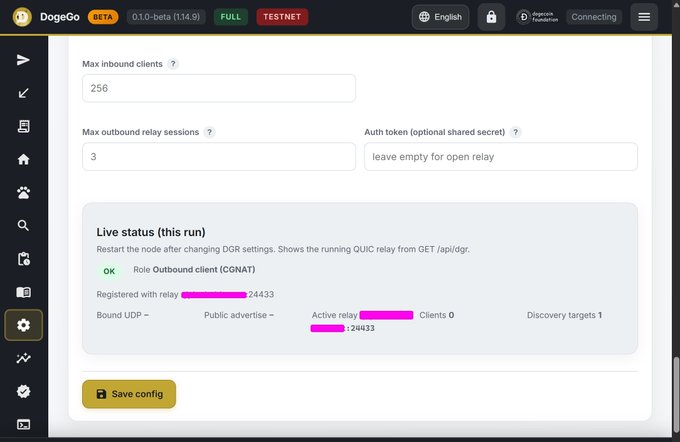680x442 pixels.
Task: Open the Send page paper-plane icon
Action: point(23,60)
